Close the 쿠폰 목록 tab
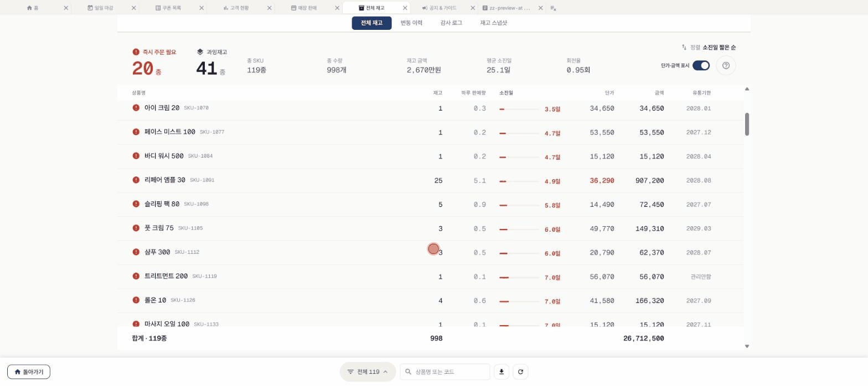This screenshot has height=386, width=868. (201, 8)
